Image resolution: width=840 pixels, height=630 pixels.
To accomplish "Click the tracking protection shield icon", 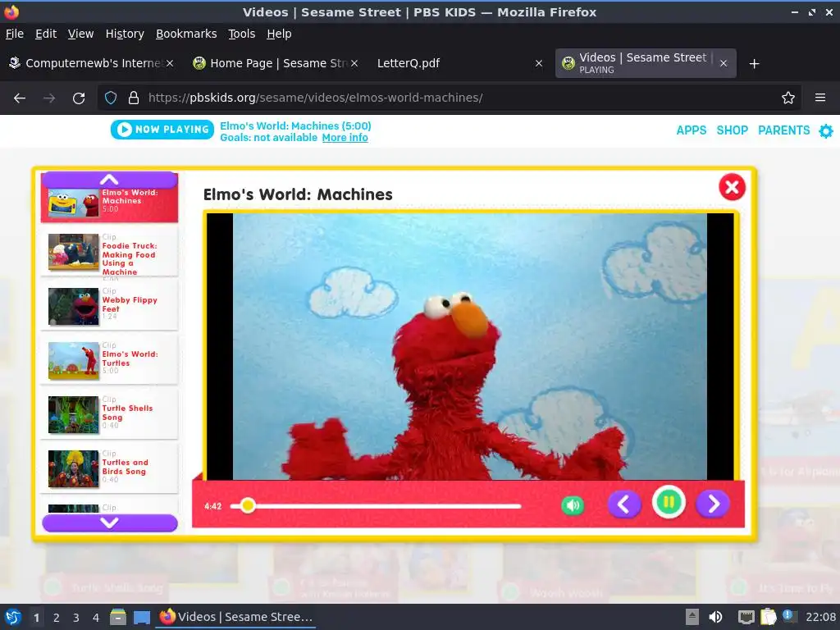I will pyautogui.click(x=111, y=98).
